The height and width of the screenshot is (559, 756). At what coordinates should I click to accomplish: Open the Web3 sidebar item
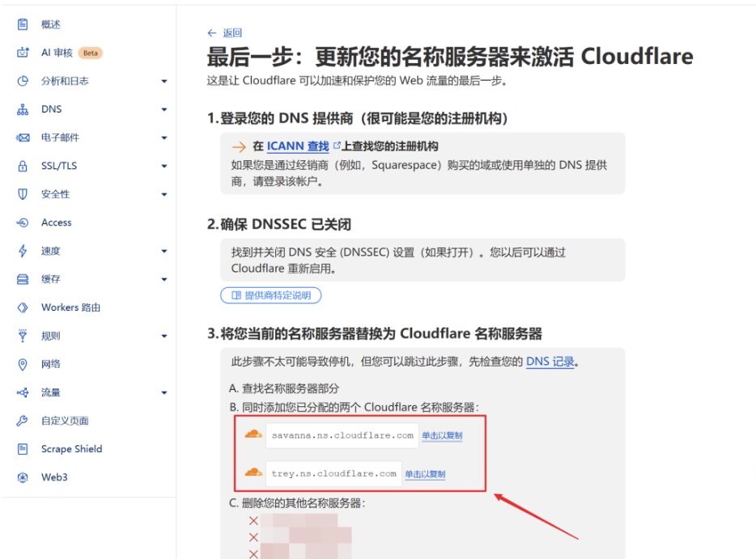54,477
